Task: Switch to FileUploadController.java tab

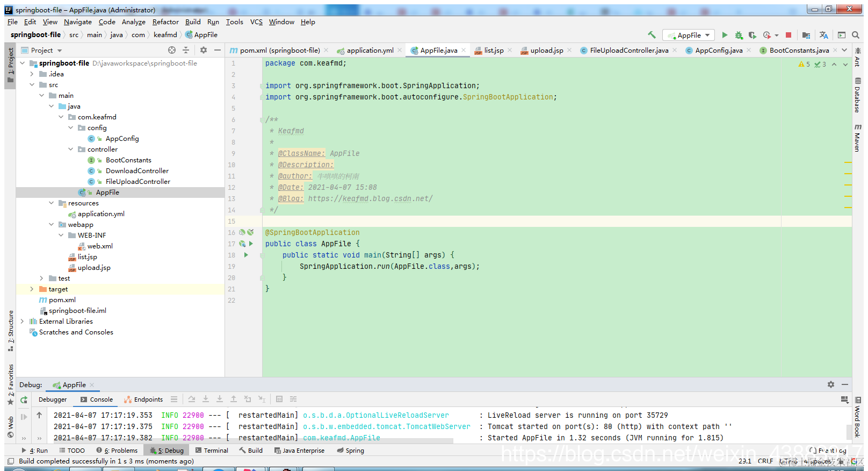Action: 629,50
